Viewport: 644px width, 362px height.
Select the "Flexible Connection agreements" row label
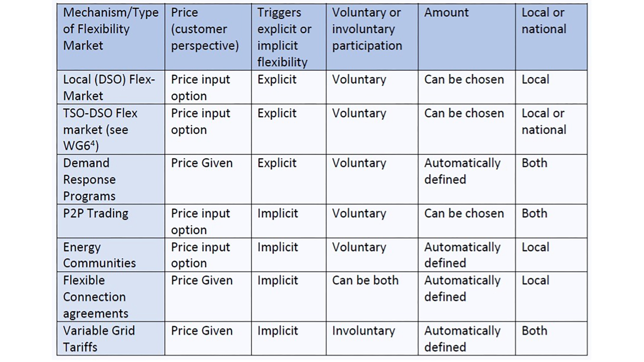tap(96, 297)
